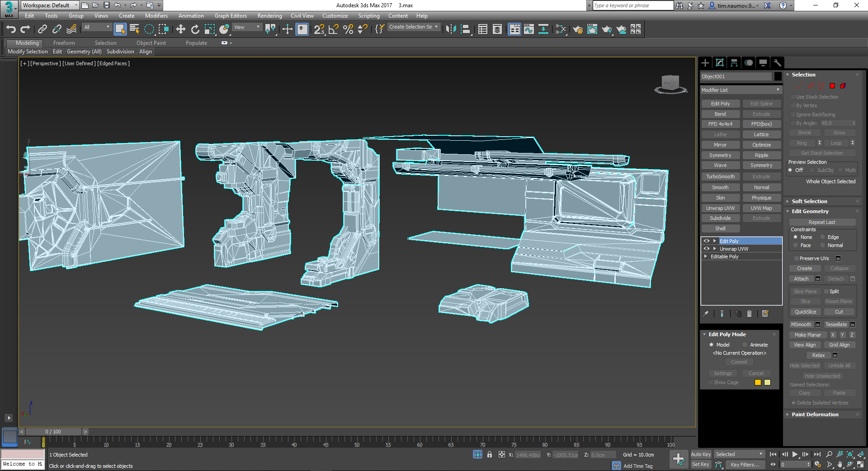868x471 pixels.
Task: Open the Modify command panel tab
Action: (x=720, y=63)
